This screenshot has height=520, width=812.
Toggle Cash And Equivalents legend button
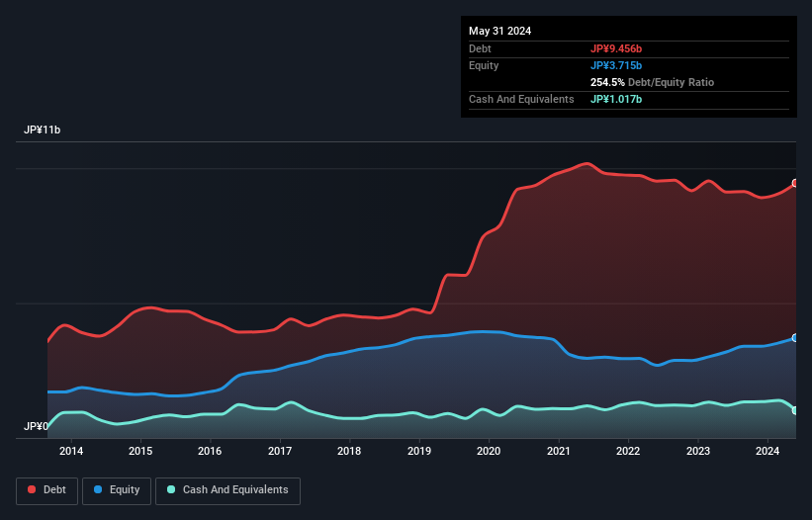coord(227,490)
